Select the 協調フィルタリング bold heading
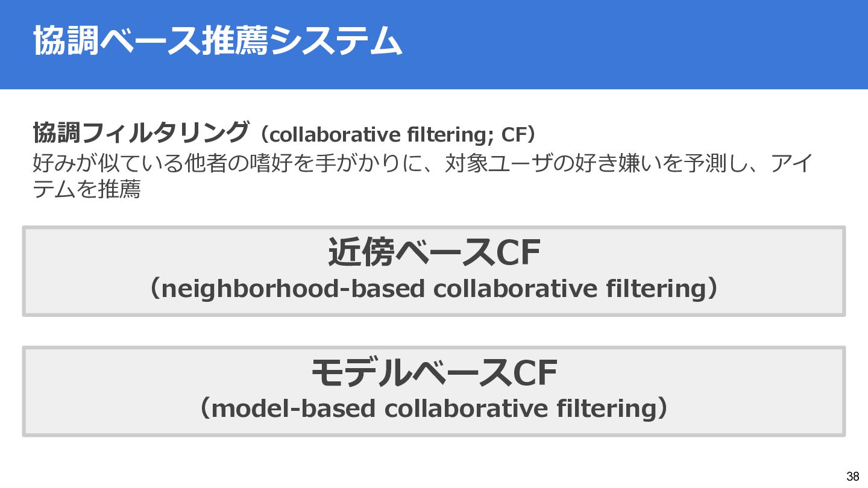This screenshot has width=868, height=488. (x=140, y=132)
